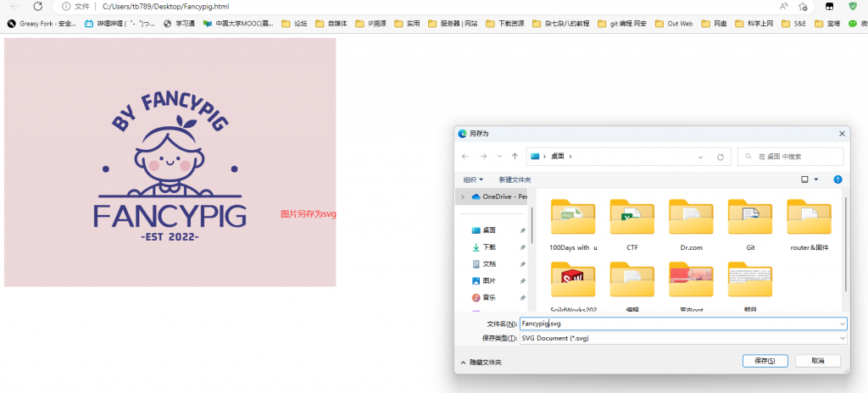This screenshot has width=868, height=393.
Task: Click the browser address bar URL
Action: pos(166,7)
